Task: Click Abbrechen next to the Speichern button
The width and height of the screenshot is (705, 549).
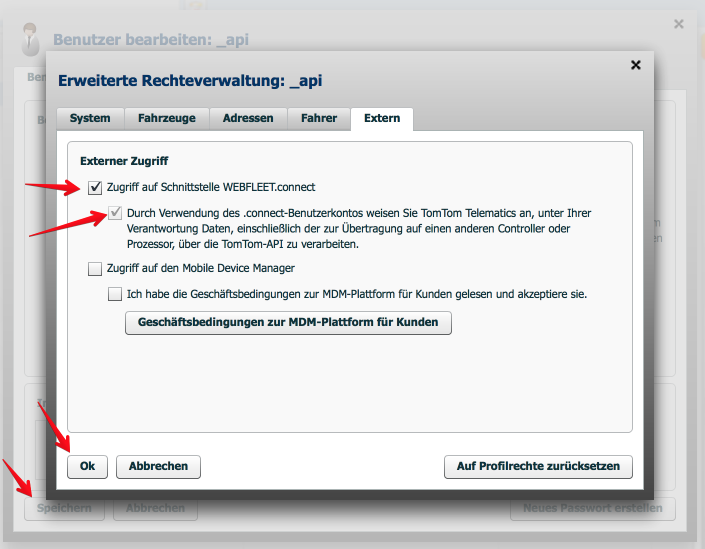Action: [x=155, y=508]
